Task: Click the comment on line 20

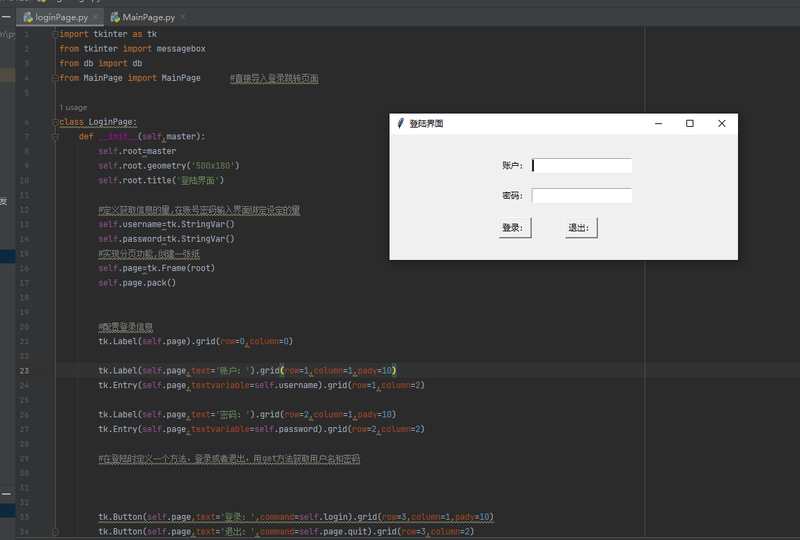Action: (x=126, y=327)
